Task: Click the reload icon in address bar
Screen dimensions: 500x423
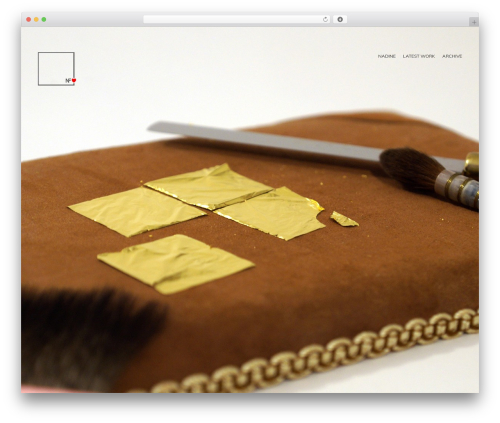Action: [325, 19]
